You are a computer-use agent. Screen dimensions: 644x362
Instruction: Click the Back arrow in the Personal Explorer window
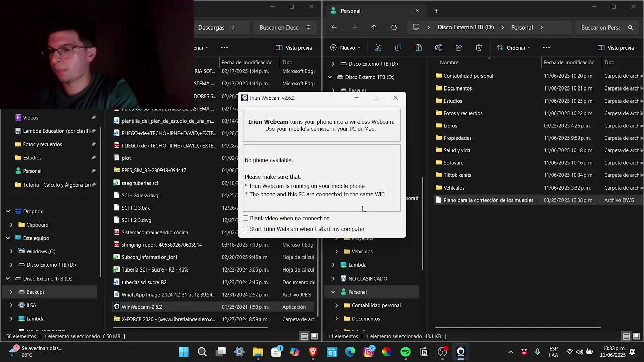[334, 28]
